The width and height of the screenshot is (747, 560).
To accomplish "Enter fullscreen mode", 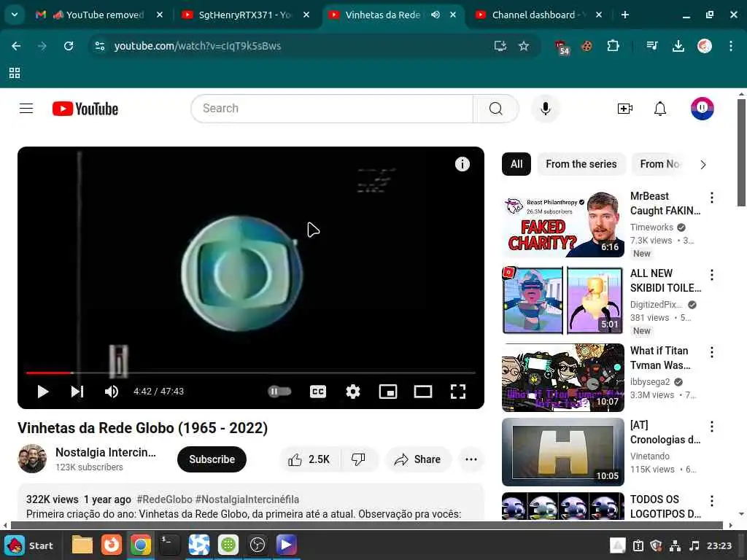I will (458, 392).
